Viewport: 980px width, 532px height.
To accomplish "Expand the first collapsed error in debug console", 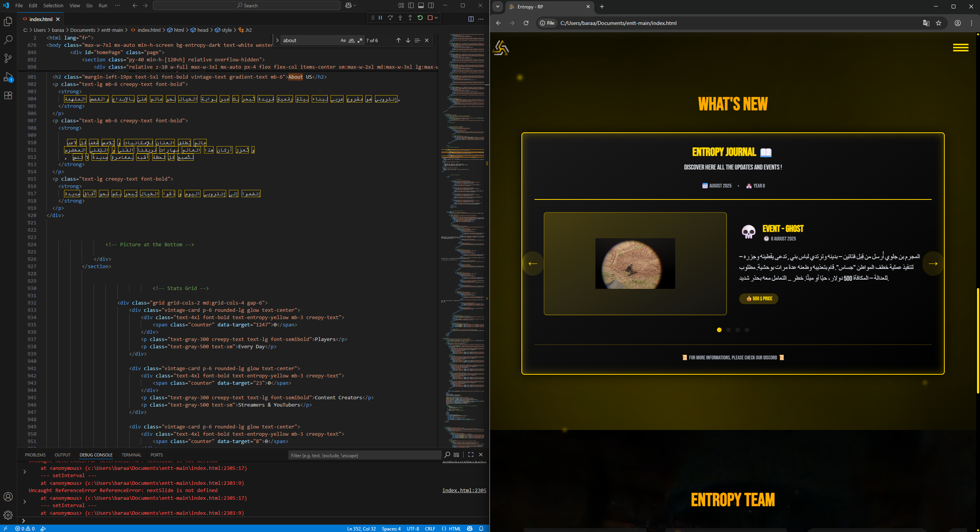I will [25, 472].
